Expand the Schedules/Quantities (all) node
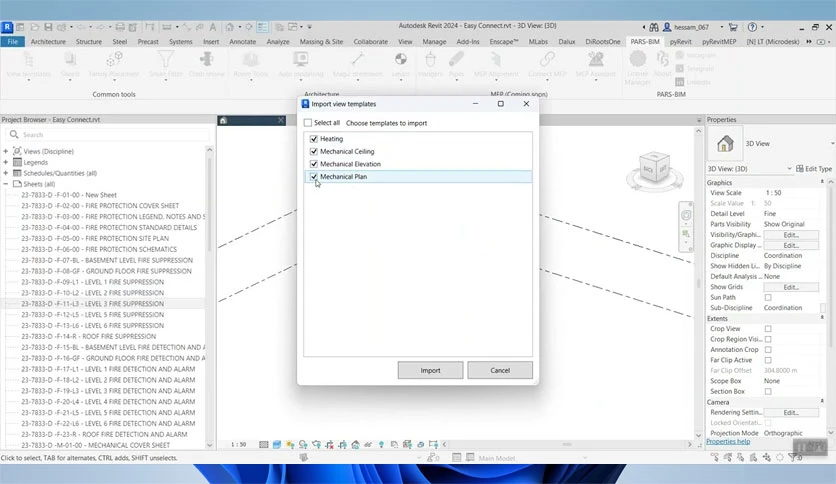The width and height of the screenshot is (836, 484). [x=6, y=173]
